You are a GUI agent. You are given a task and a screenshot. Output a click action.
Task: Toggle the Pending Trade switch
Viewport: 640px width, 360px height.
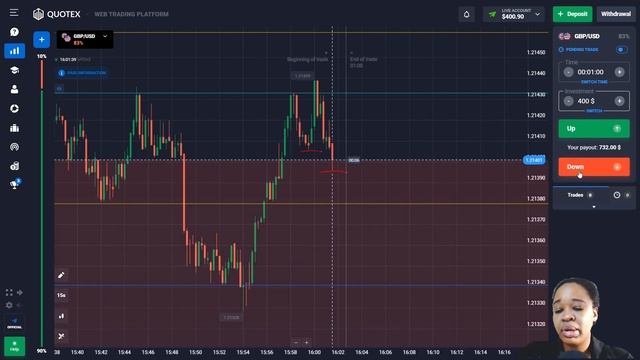click(621, 49)
